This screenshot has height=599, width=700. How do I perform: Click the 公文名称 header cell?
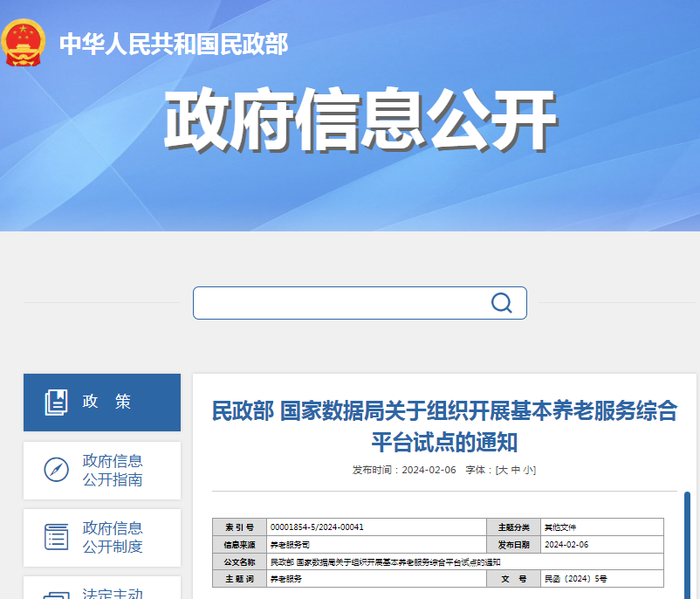[240, 562]
